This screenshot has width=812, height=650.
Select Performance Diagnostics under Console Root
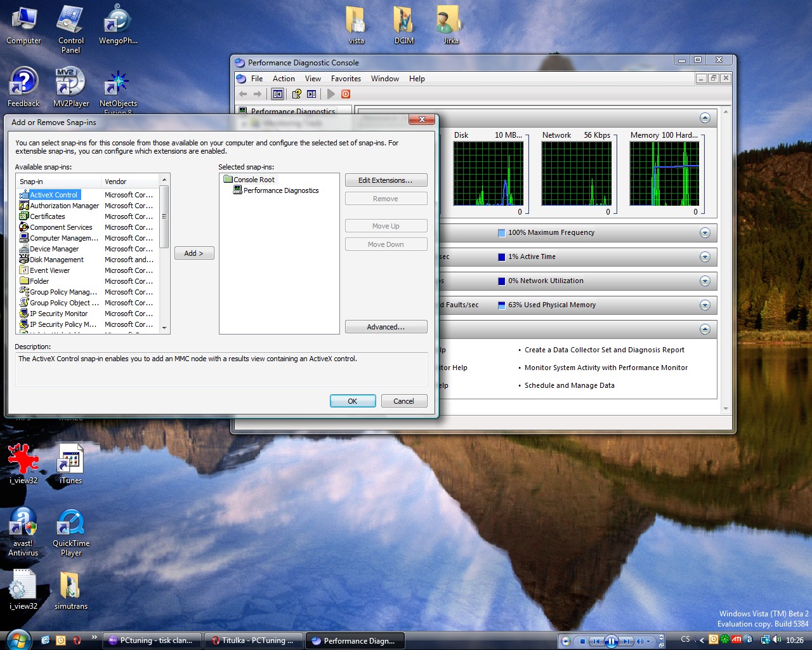click(x=277, y=190)
